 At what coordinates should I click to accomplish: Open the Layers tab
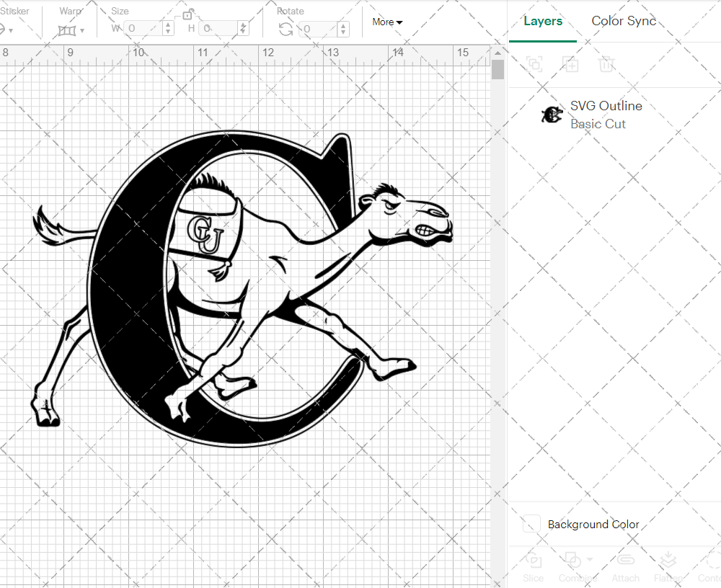[543, 21]
